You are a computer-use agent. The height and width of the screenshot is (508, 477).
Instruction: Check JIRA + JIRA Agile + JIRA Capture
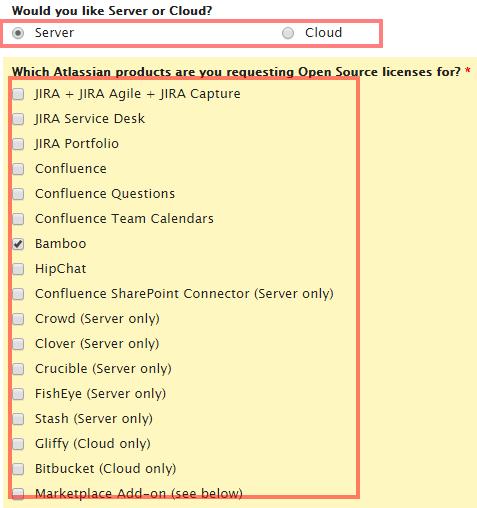pyautogui.click(x=18, y=94)
